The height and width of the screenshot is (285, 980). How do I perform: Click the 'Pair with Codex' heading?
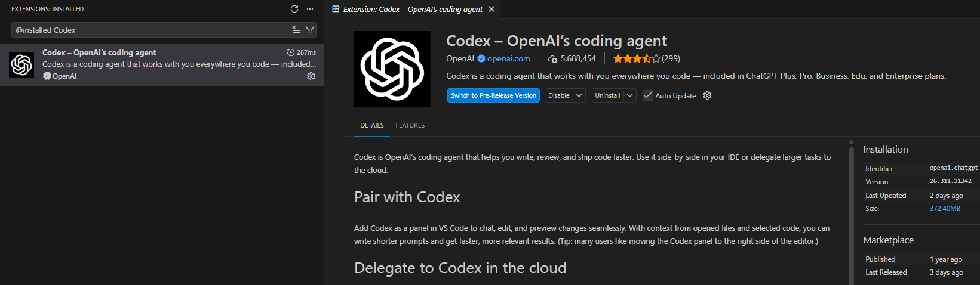pyautogui.click(x=407, y=197)
